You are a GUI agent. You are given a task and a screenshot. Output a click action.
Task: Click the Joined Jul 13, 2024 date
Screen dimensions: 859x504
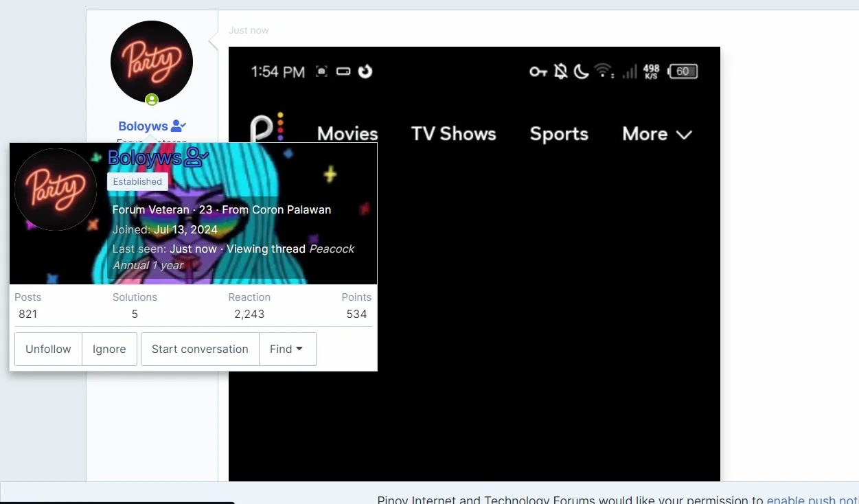(x=185, y=229)
